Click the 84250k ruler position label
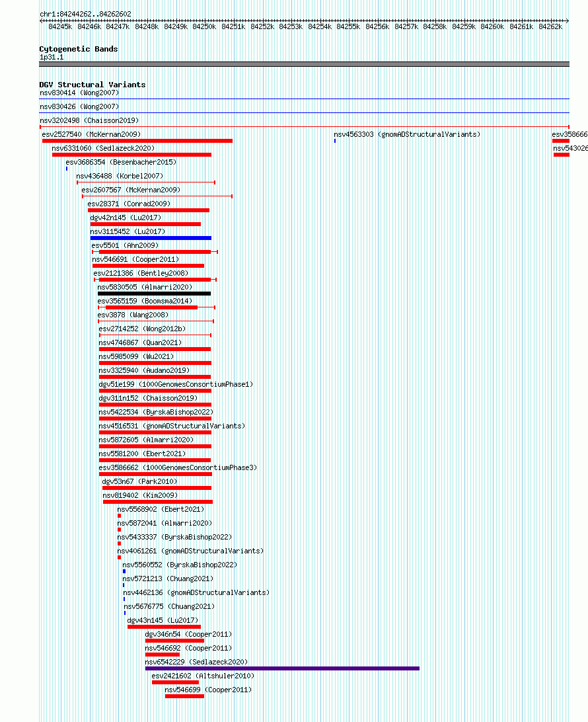The height and width of the screenshot is (722, 588). coord(204,26)
